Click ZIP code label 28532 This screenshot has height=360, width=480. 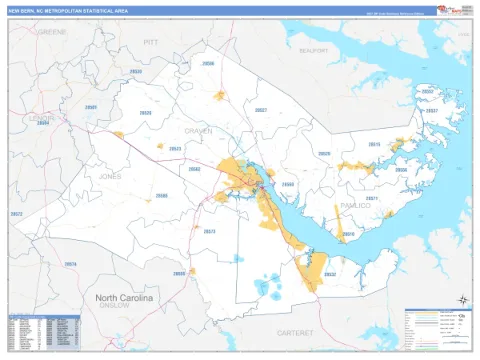[330, 275]
